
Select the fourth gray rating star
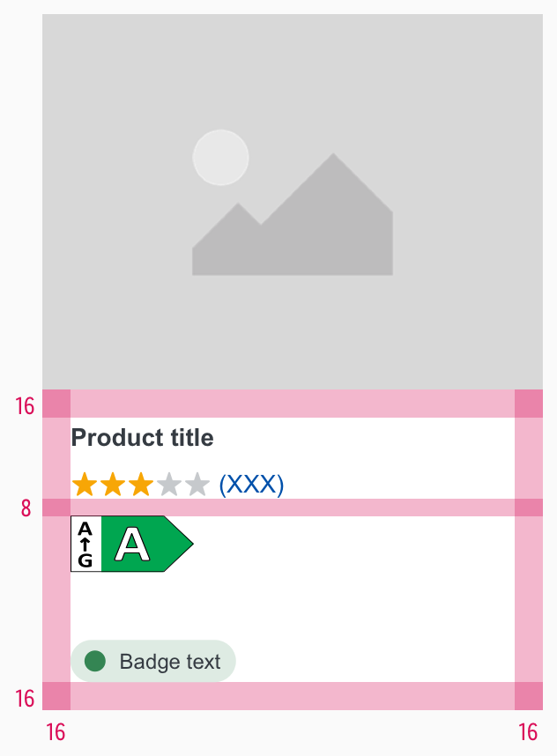point(169,485)
